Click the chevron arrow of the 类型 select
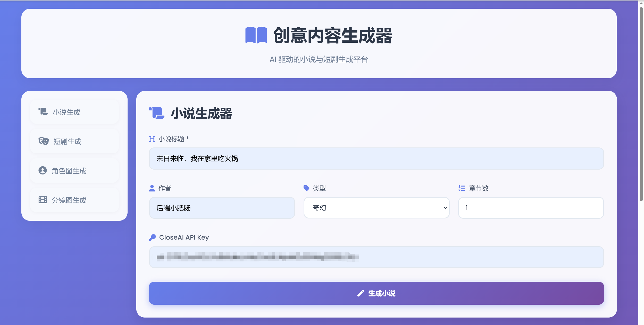The image size is (644, 325). pos(445,208)
